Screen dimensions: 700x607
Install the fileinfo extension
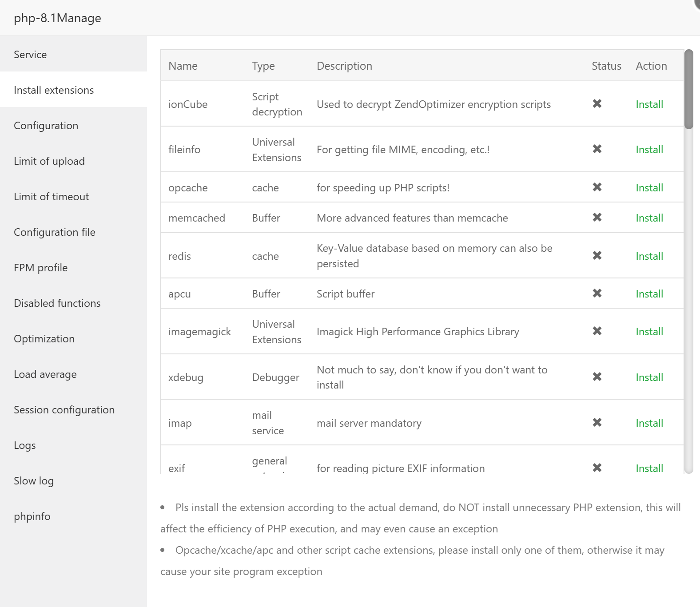[649, 150]
